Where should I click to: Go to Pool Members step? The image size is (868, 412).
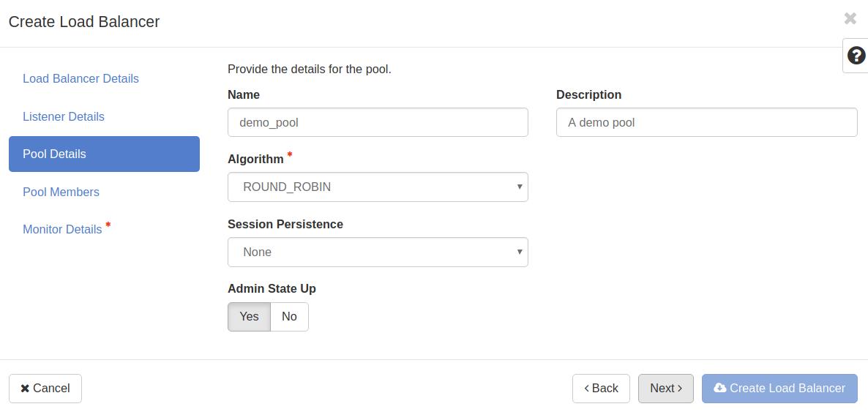tap(61, 192)
